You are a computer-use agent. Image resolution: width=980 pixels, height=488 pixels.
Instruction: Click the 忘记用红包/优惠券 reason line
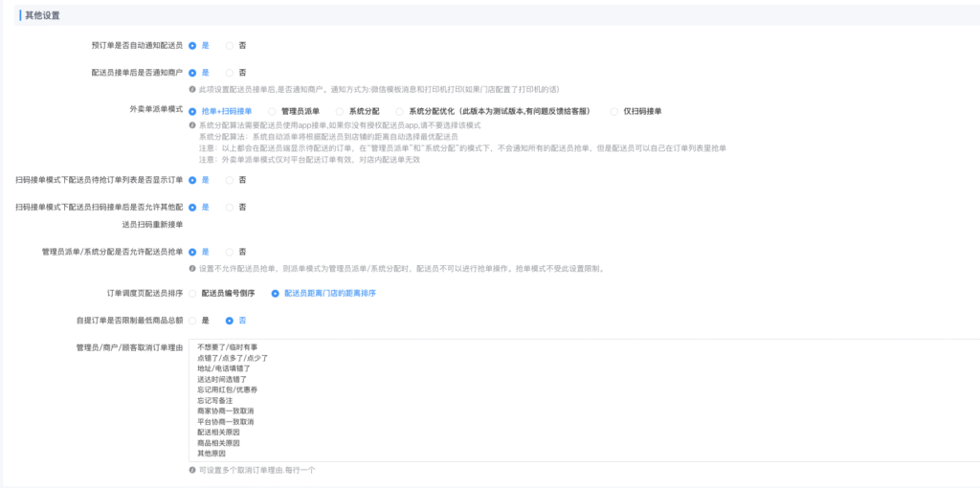coord(227,389)
